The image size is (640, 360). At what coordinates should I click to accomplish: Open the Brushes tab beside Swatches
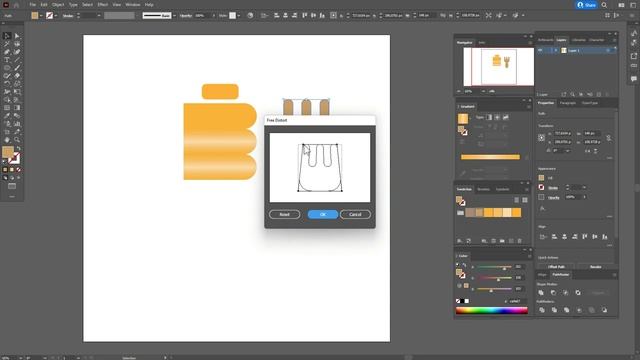click(x=483, y=189)
